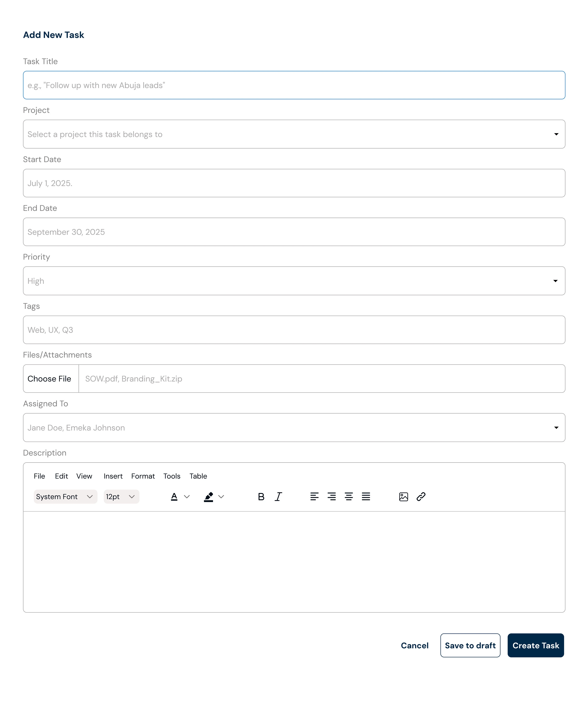This screenshot has width=588, height=707.
Task: Open the System Font dropdown
Action: coord(65,497)
